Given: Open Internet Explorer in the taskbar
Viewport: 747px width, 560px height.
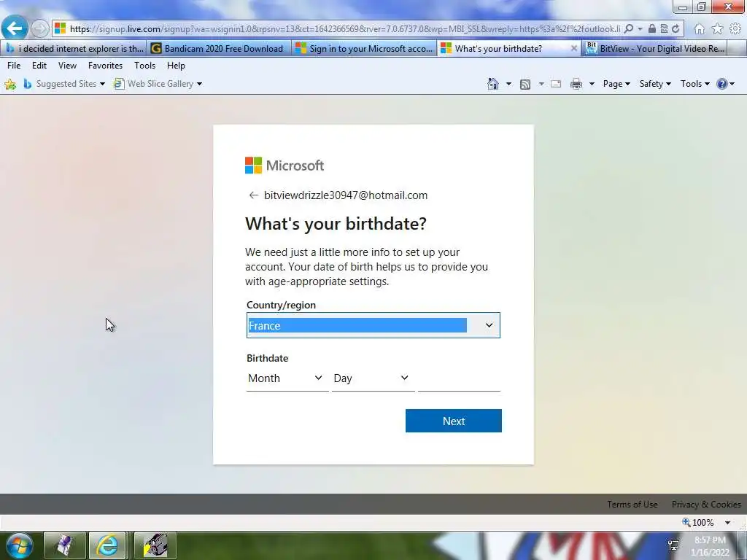Looking at the screenshot, I should point(108,545).
